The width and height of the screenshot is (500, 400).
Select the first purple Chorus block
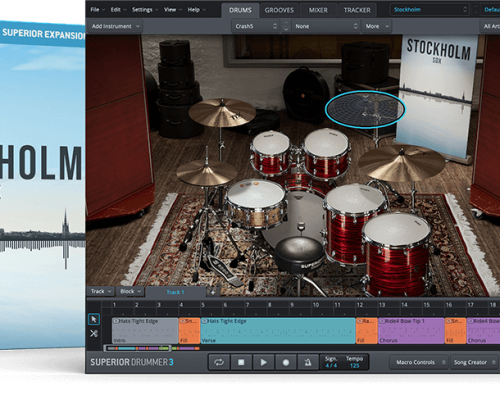coord(411,331)
